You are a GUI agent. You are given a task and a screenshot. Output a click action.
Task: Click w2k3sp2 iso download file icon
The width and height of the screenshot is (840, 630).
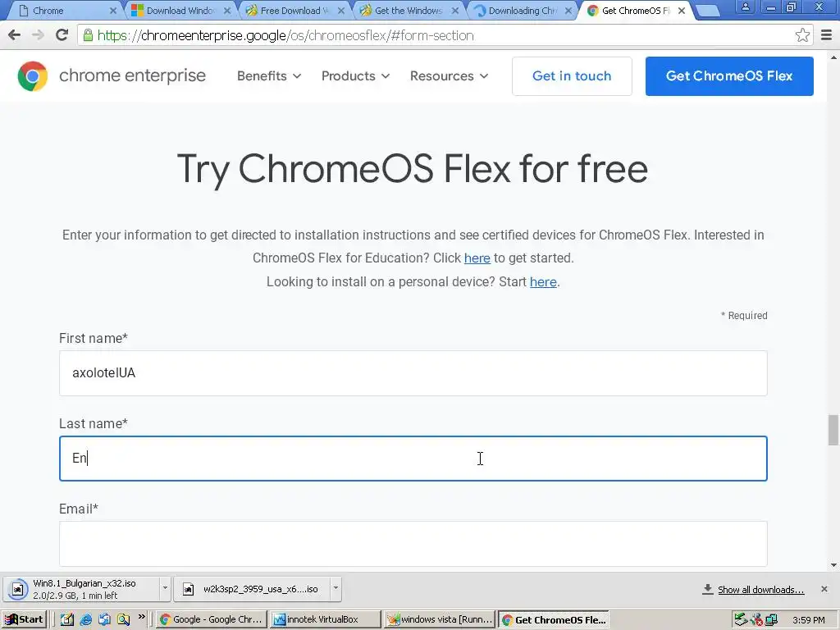click(188, 589)
